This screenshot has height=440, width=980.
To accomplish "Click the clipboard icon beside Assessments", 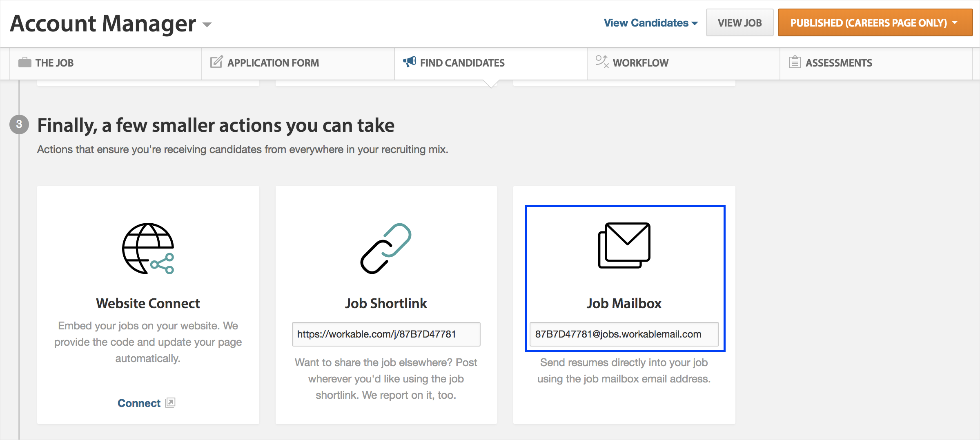I will pos(795,62).
